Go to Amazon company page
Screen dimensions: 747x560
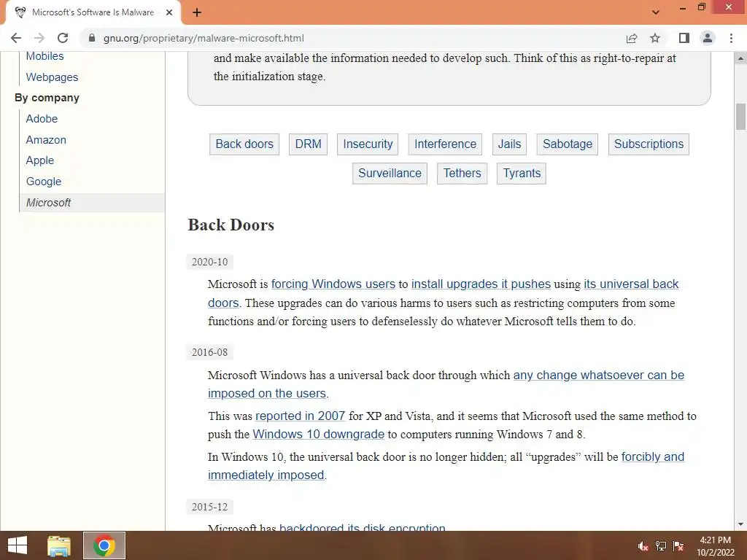click(x=46, y=139)
